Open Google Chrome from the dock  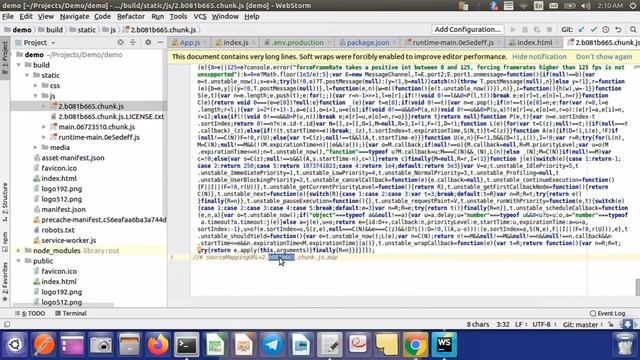click(x=415, y=345)
